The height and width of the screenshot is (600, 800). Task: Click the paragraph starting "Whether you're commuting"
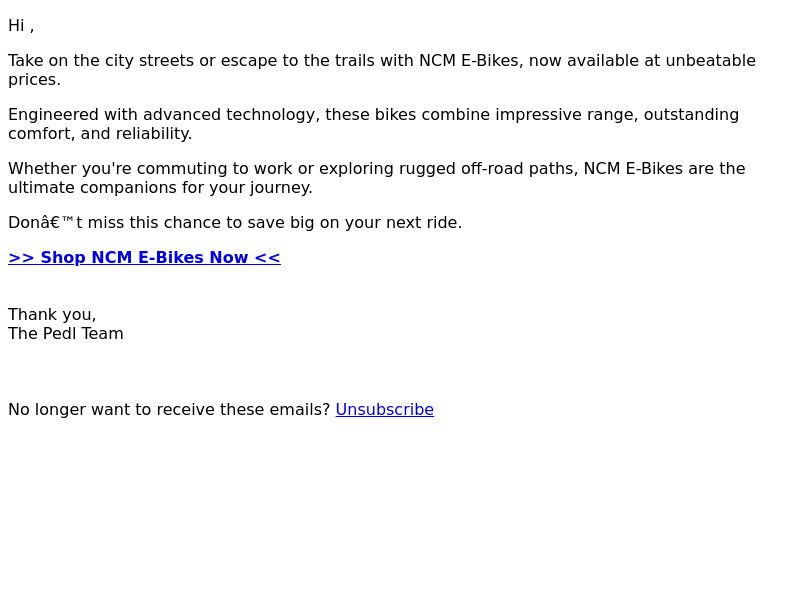pyautogui.click(x=377, y=178)
